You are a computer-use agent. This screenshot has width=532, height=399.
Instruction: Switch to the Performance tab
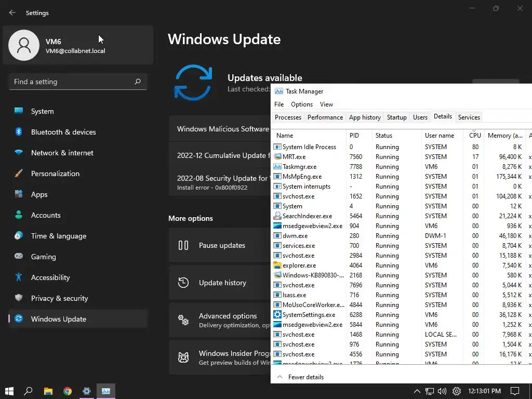[325, 117]
